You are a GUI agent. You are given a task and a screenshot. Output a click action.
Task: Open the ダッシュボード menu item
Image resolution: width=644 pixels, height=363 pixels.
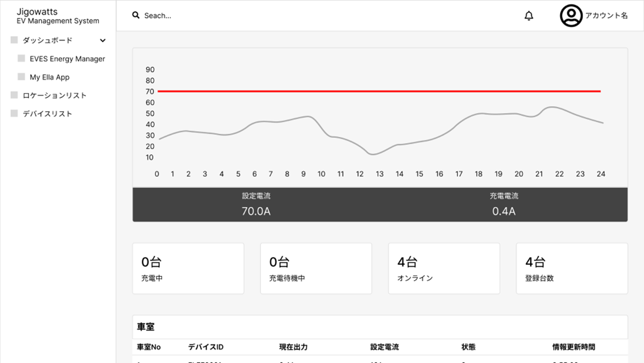pos(48,41)
